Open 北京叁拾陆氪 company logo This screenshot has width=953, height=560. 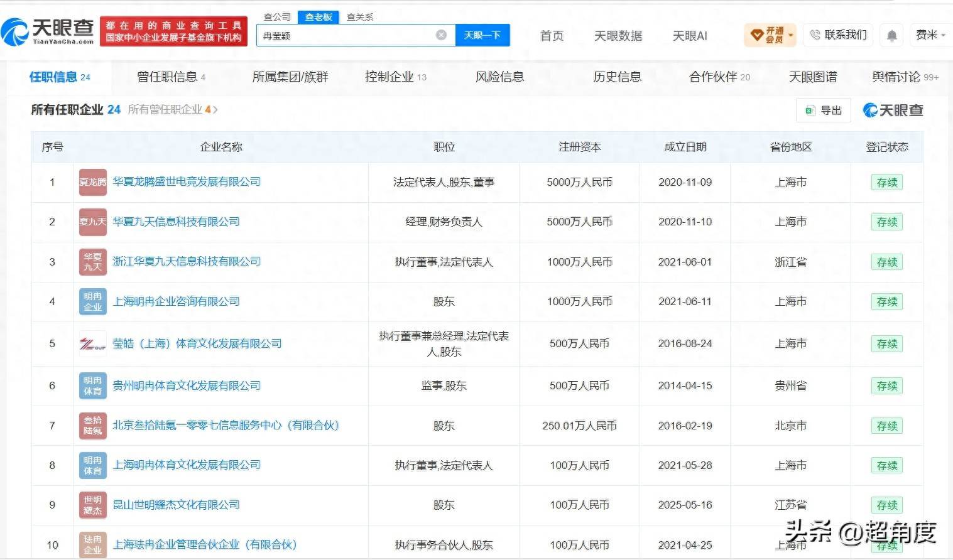(x=93, y=426)
